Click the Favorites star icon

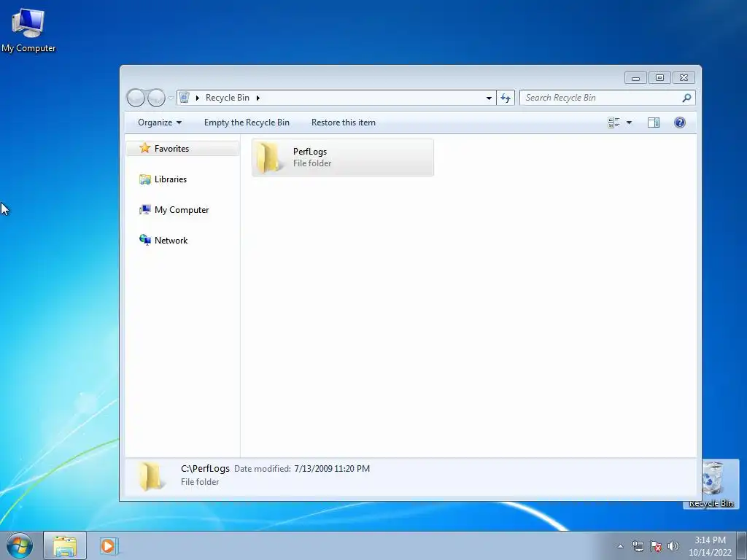[x=145, y=148]
